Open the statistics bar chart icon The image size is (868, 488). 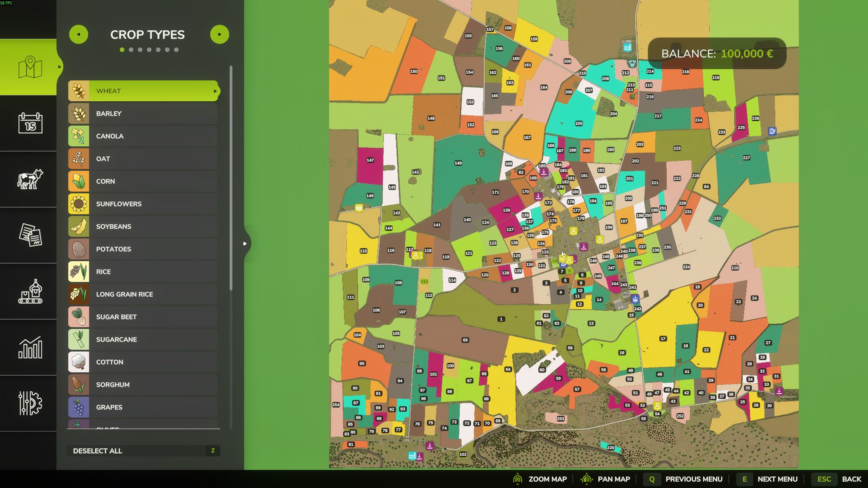(30, 347)
